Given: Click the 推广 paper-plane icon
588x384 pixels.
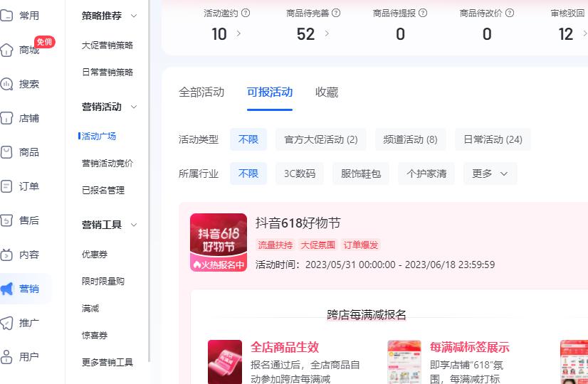Looking at the screenshot, I should pos(6,323).
